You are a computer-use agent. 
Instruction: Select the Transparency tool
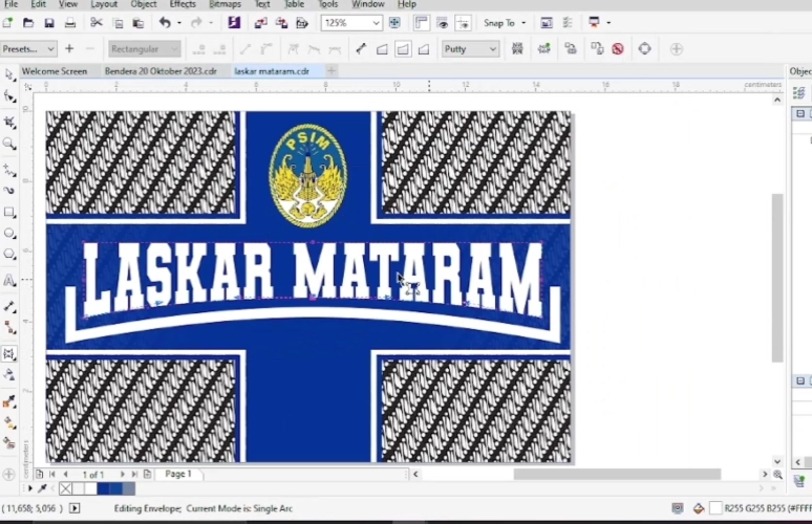point(9,375)
